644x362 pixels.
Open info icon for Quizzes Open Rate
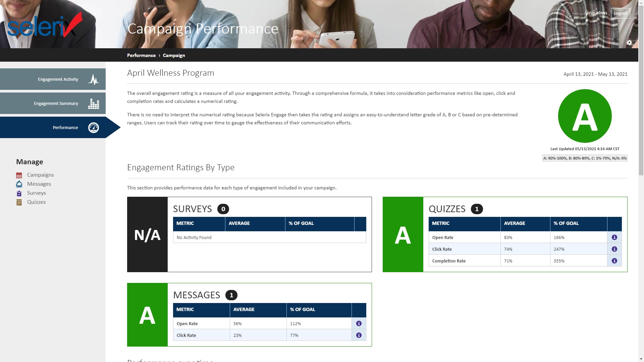point(614,237)
